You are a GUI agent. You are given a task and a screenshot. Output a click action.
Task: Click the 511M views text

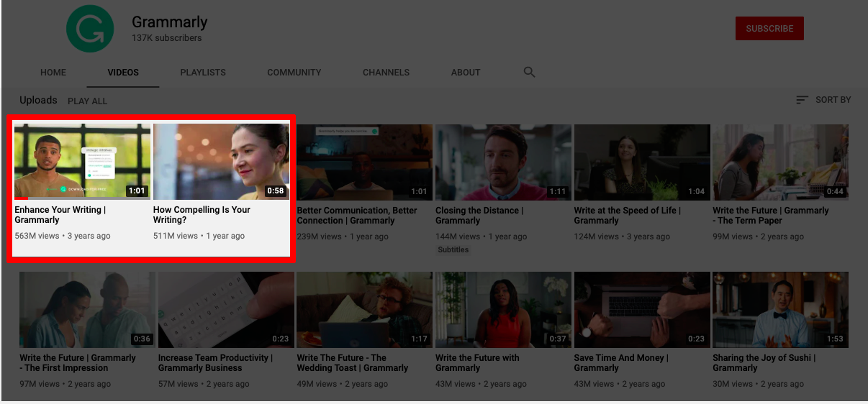point(176,236)
